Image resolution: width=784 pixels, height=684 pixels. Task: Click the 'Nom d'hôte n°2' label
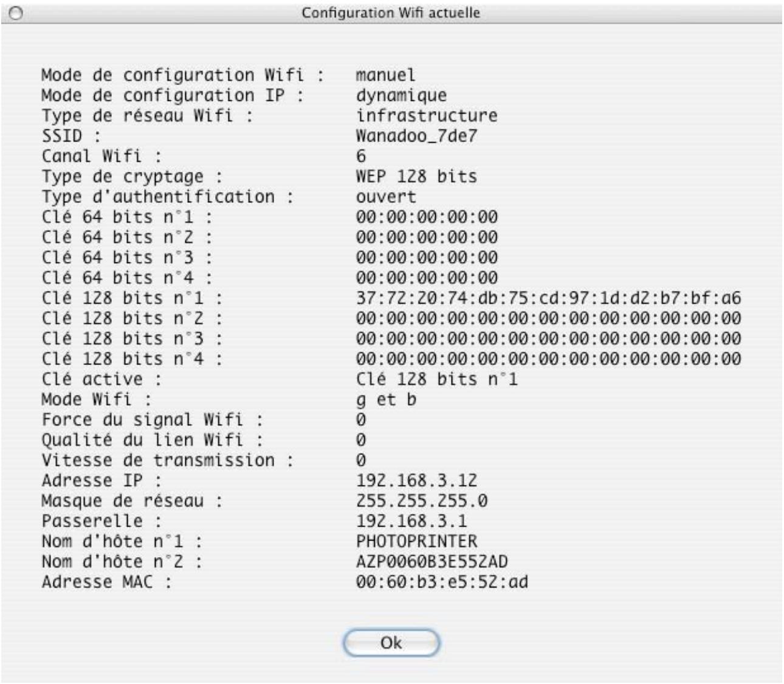122,561
